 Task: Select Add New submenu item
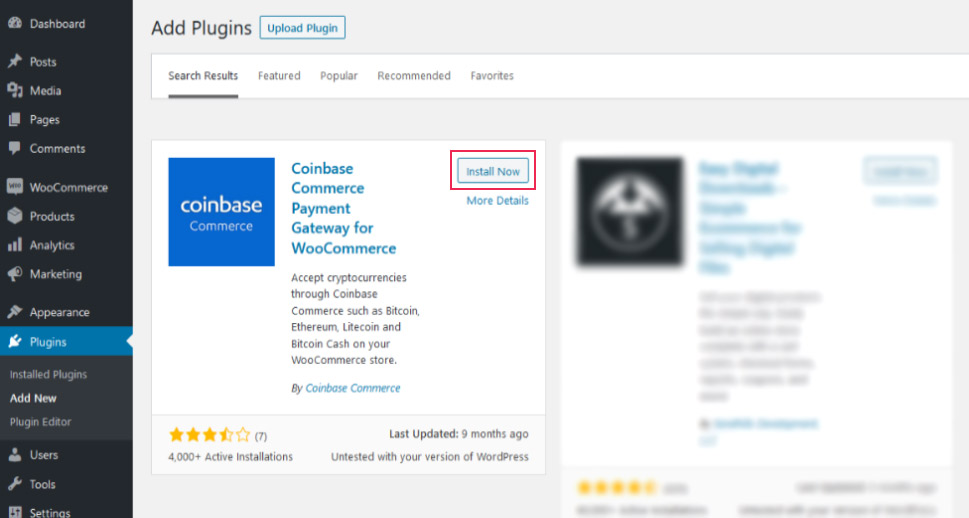(x=33, y=398)
